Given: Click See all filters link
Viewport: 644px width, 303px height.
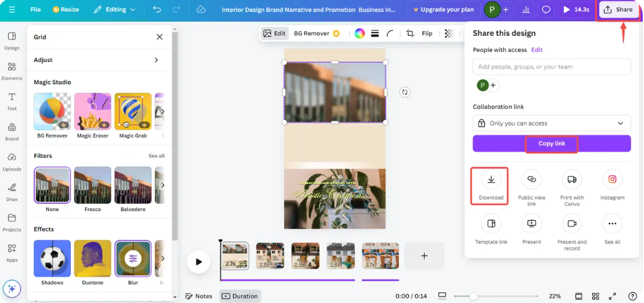Looking at the screenshot, I should tap(156, 156).
